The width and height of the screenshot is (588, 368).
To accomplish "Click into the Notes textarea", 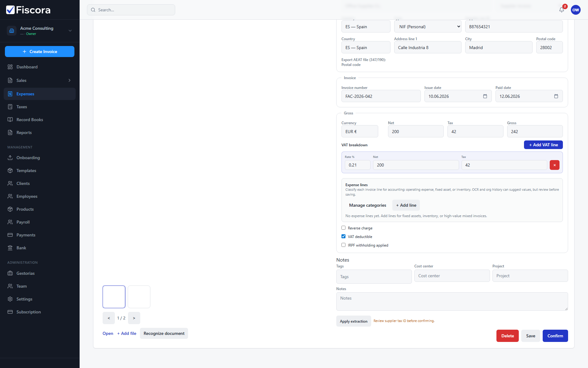I will pyautogui.click(x=452, y=301).
